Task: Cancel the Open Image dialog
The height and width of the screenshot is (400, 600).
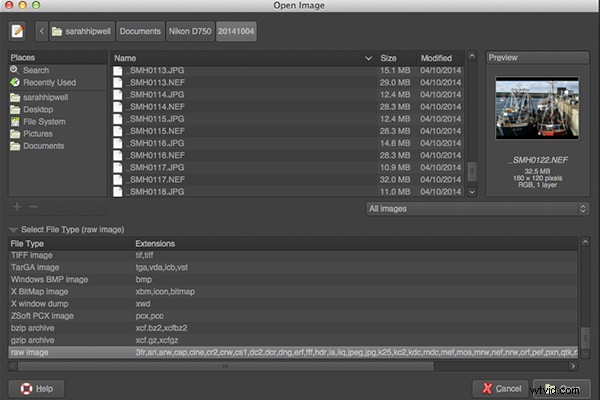Action: [501, 389]
